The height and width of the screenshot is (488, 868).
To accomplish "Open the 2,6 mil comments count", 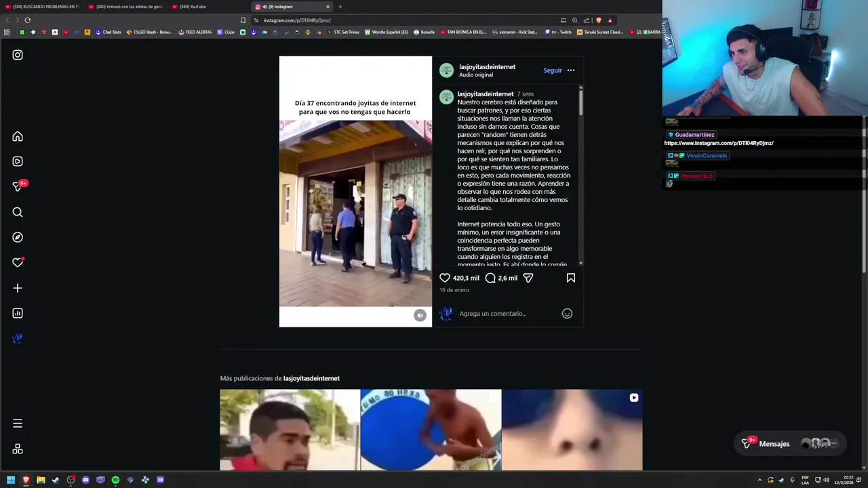I will tap(507, 278).
